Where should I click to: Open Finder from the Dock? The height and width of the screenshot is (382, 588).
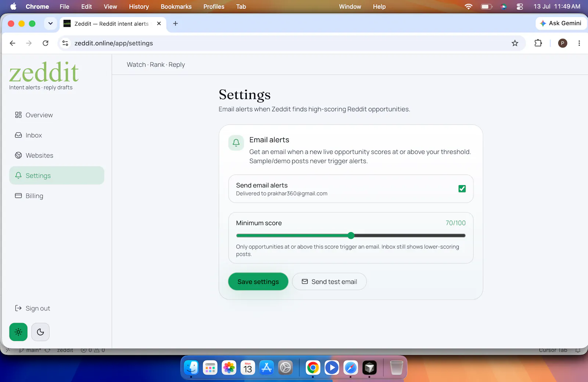[191, 368]
